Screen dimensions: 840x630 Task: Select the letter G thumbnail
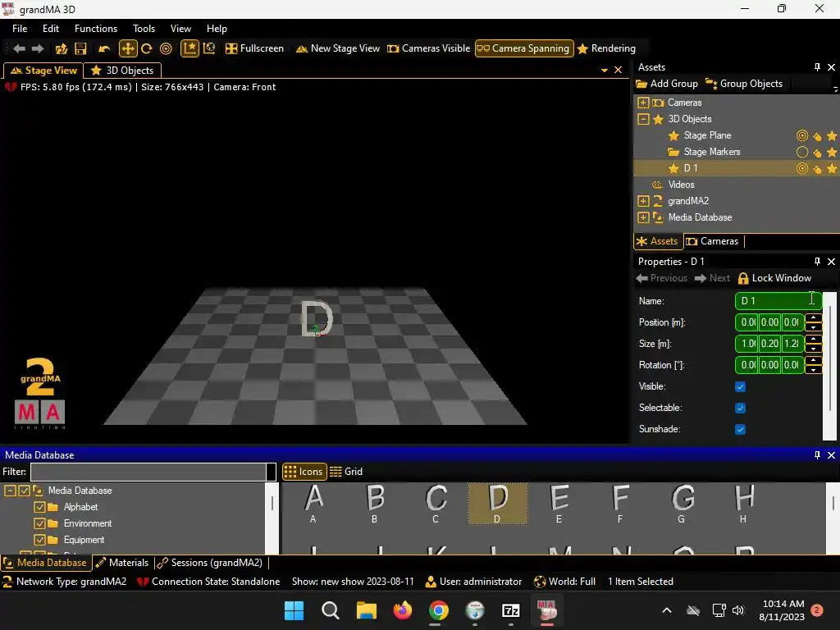[682, 504]
